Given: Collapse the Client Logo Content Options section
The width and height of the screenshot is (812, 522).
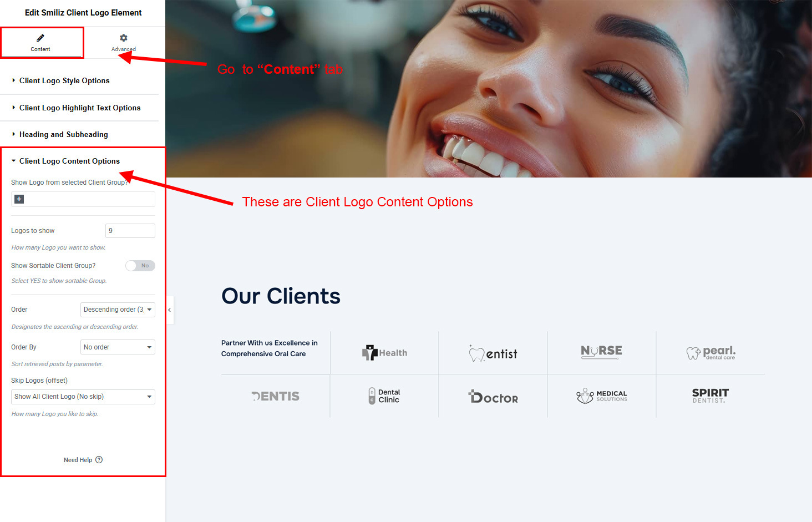Looking at the screenshot, I should pos(69,161).
